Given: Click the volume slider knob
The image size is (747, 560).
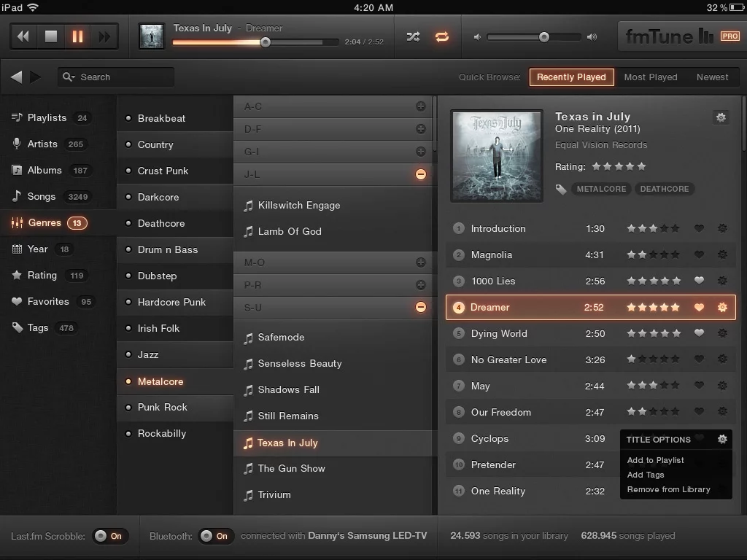Looking at the screenshot, I should pos(544,37).
